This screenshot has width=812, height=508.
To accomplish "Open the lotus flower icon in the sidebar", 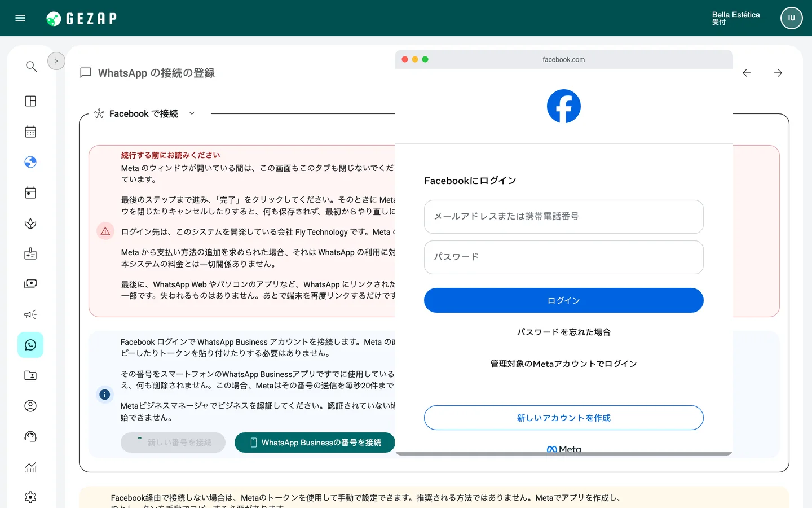I will 30,223.
